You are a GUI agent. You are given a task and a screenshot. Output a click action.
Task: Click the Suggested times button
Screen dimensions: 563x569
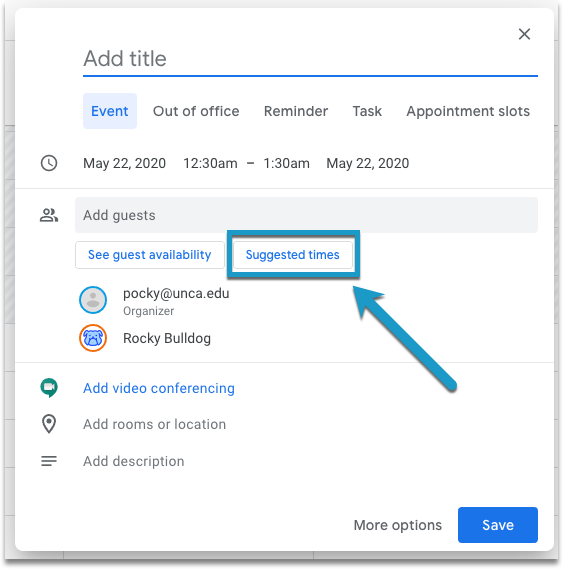(x=293, y=255)
